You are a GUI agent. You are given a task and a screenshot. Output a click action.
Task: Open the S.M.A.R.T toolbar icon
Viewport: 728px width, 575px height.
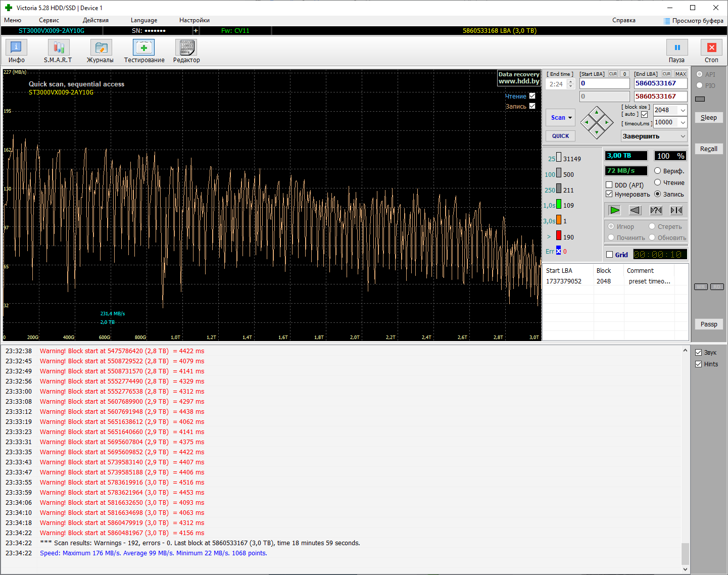58,48
